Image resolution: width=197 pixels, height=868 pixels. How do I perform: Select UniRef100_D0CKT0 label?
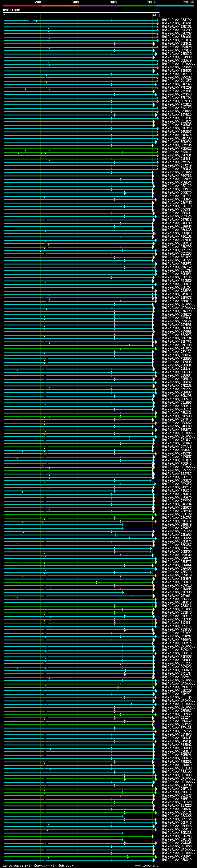tap(177, 192)
